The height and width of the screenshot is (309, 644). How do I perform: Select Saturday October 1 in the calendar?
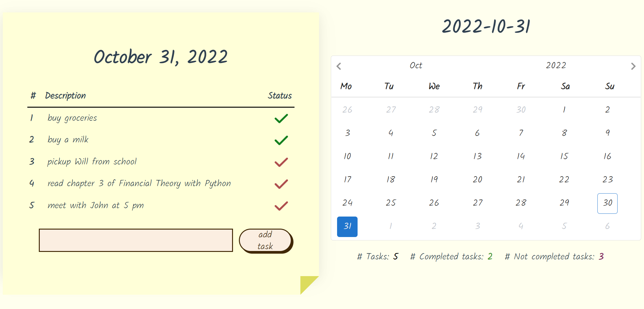[x=564, y=109]
